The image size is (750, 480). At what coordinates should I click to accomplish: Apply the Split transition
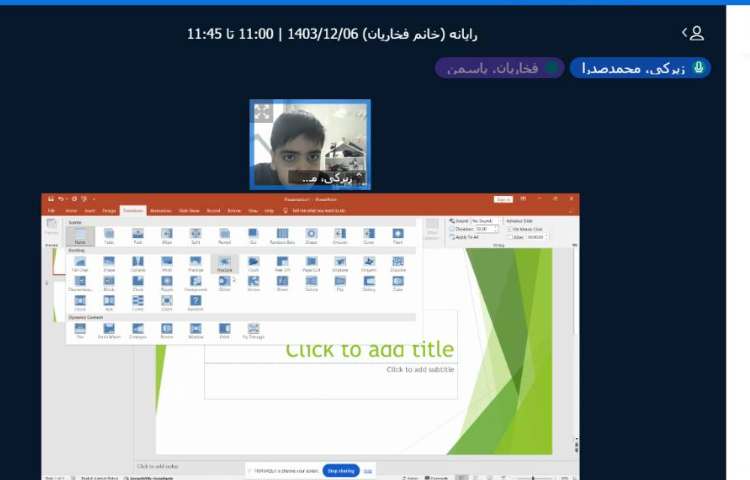click(196, 236)
